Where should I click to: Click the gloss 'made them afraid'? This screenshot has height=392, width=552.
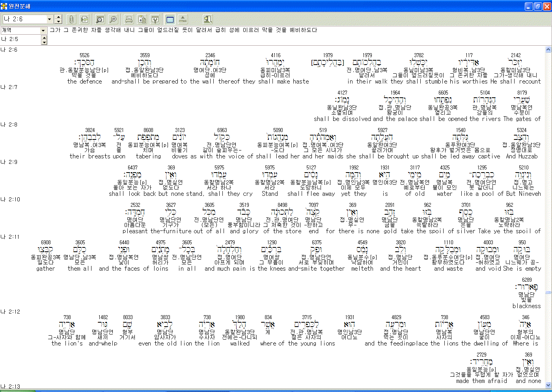click(481, 381)
